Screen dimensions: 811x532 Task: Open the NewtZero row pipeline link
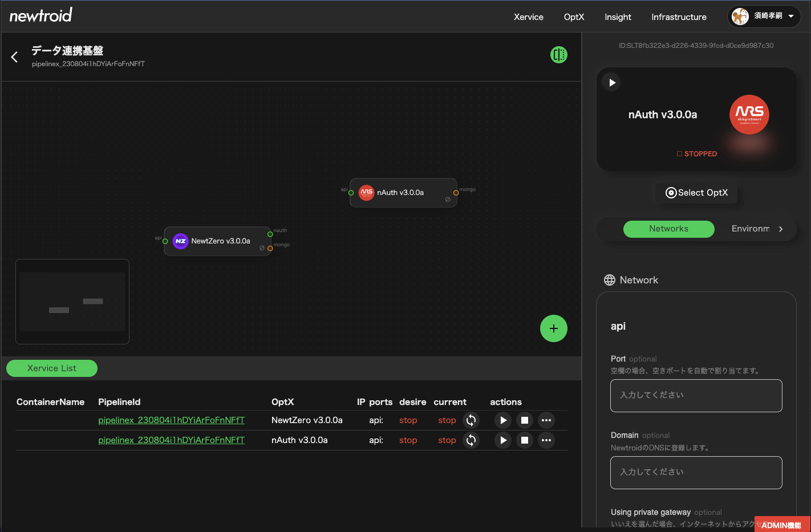coord(171,420)
